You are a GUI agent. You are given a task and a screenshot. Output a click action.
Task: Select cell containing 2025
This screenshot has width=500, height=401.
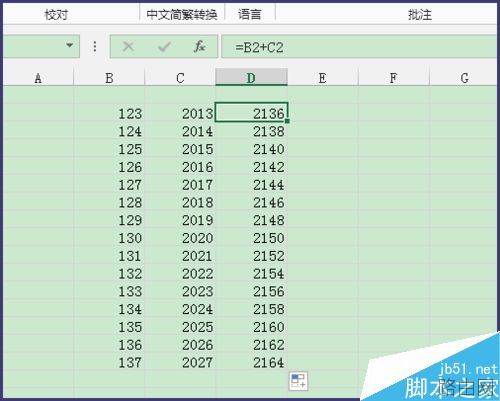coord(180,327)
